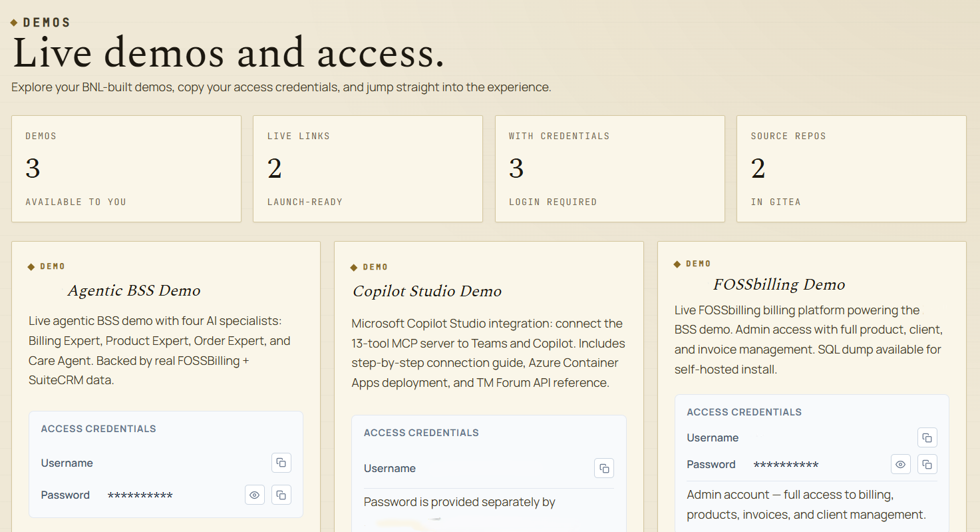980x532 pixels.
Task: Show the FOSSbilling Demo password
Action: (x=901, y=464)
